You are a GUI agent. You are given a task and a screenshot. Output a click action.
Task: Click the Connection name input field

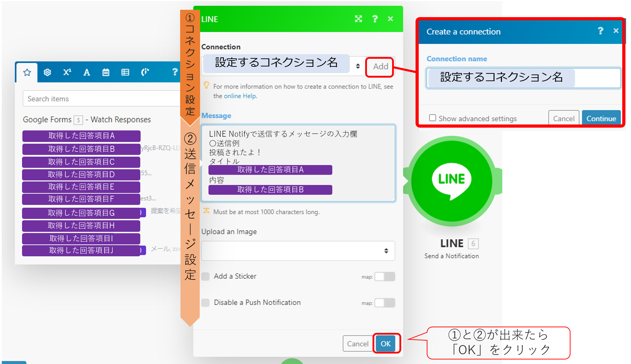[x=523, y=78]
